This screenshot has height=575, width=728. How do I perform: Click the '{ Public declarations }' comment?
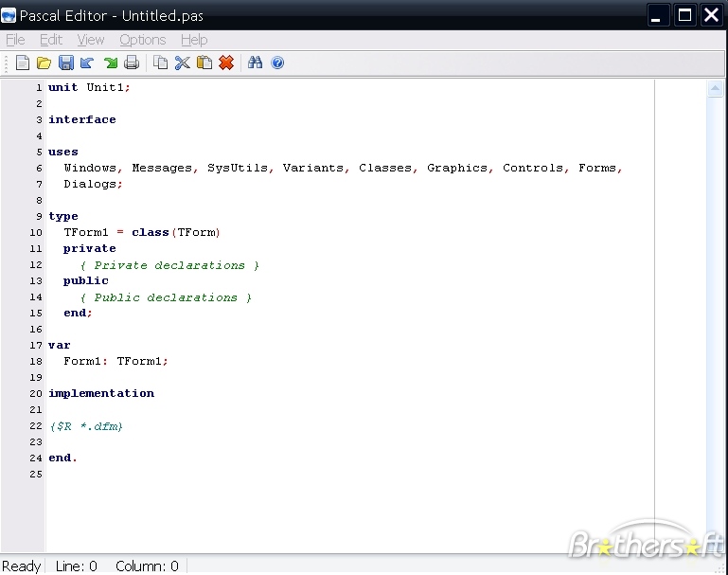pyautogui.click(x=166, y=297)
